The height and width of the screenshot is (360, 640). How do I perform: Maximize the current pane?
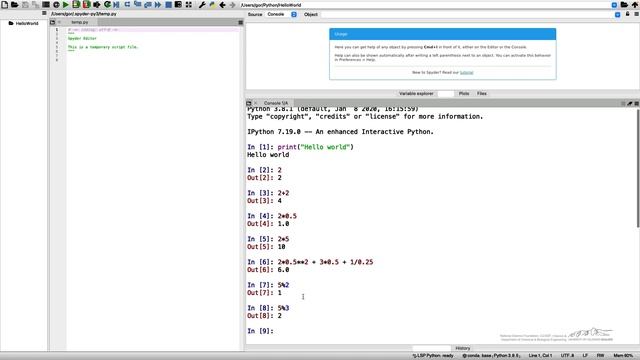point(178,5)
